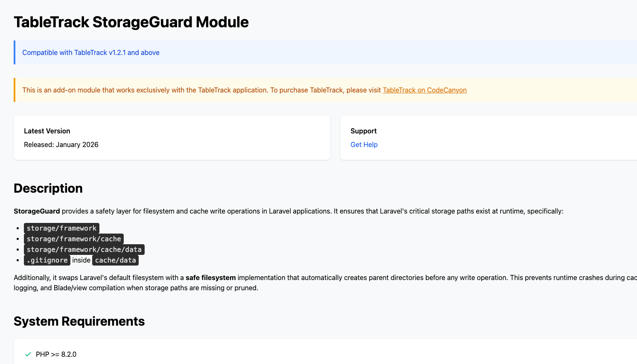
Task: Select the cache/data code chip
Action: click(x=115, y=260)
